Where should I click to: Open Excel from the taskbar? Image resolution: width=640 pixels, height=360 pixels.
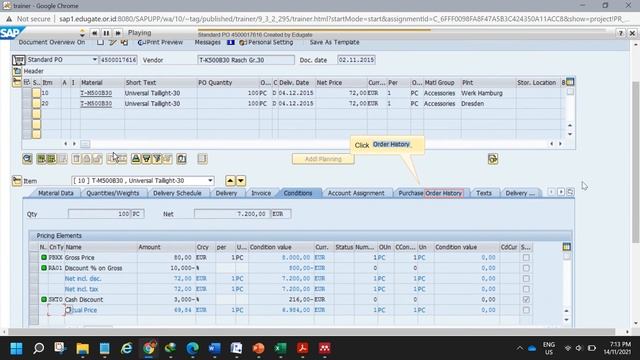coord(280,348)
